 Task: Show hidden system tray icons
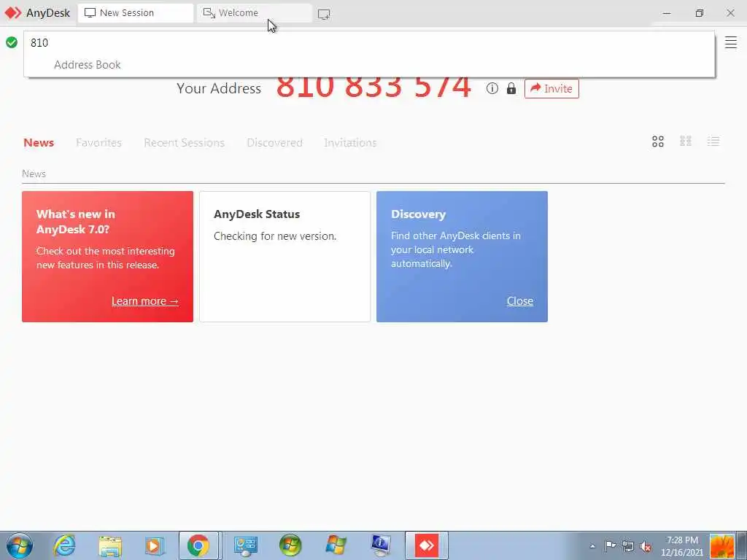tap(592, 546)
